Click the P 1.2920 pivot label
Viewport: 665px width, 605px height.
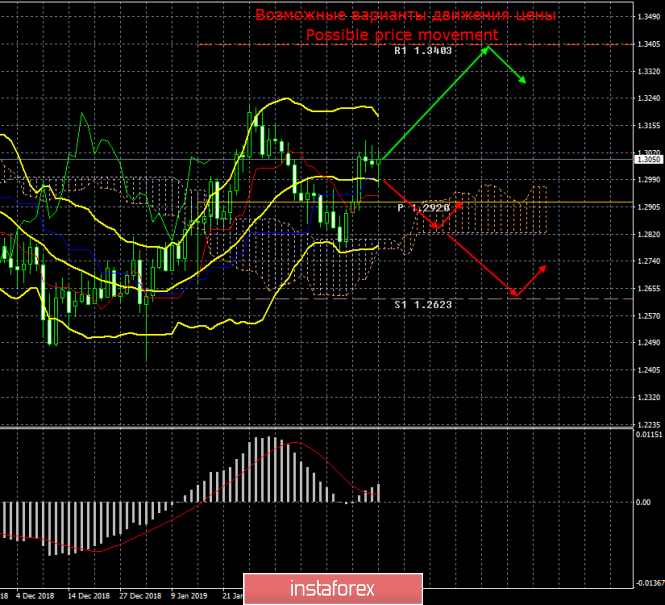(x=423, y=208)
